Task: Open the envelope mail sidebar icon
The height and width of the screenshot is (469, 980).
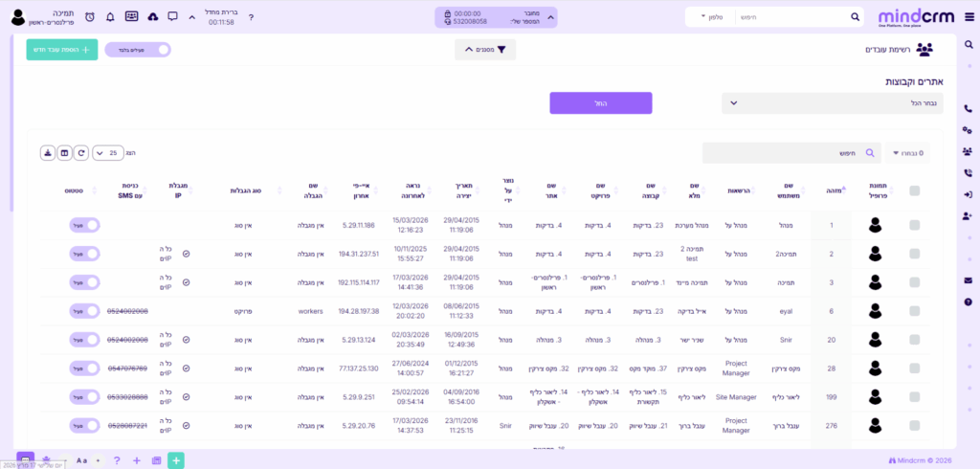Action: point(969,280)
